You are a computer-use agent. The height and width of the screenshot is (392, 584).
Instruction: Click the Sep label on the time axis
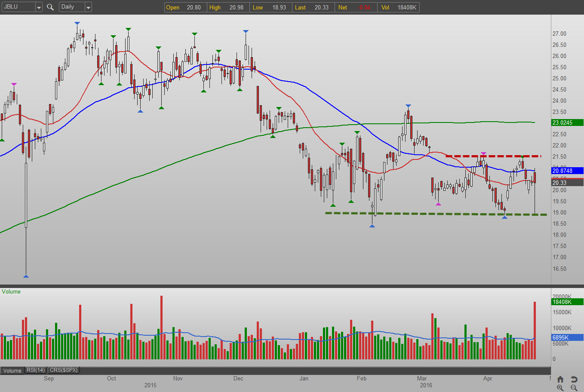(49, 378)
